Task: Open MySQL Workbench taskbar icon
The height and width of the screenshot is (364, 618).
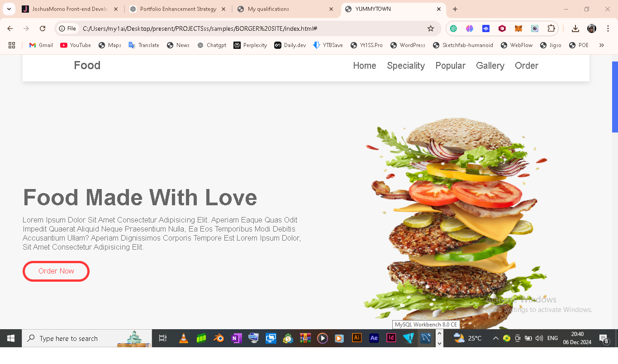Action: pos(426,338)
